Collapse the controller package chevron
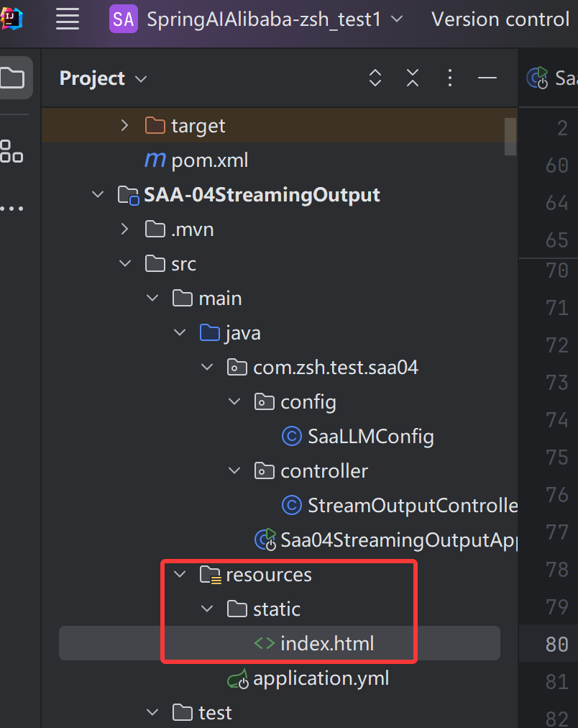578x728 pixels. pos(234,470)
